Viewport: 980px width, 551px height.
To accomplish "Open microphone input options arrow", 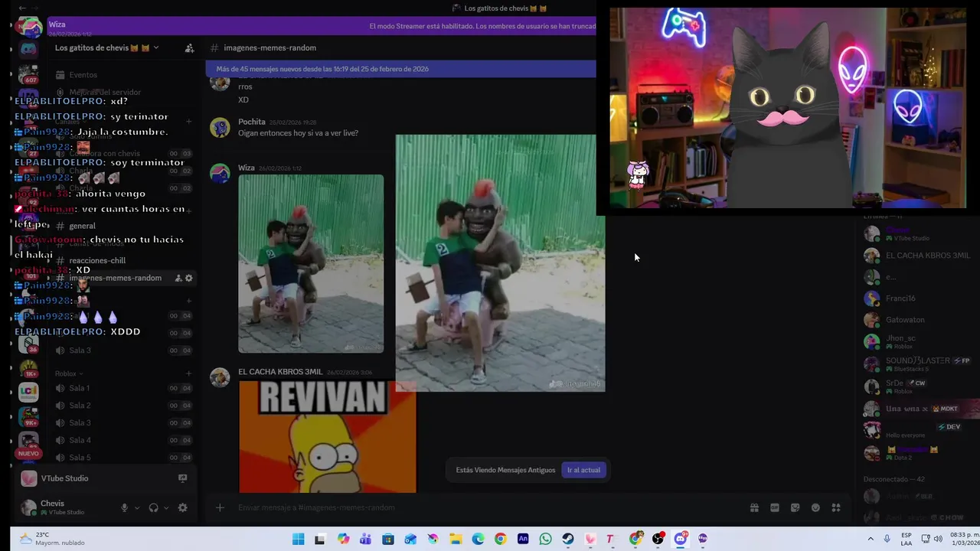I will [137, 508].
